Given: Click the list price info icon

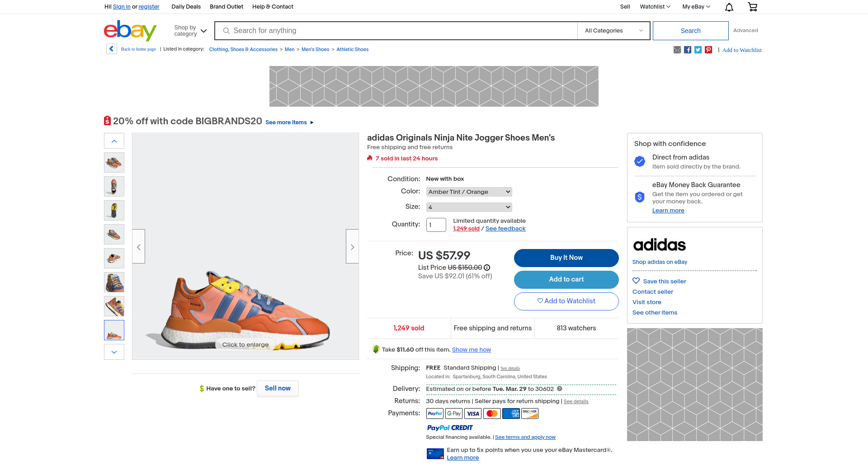Looking at the screenshot, I should pos(487,268).
